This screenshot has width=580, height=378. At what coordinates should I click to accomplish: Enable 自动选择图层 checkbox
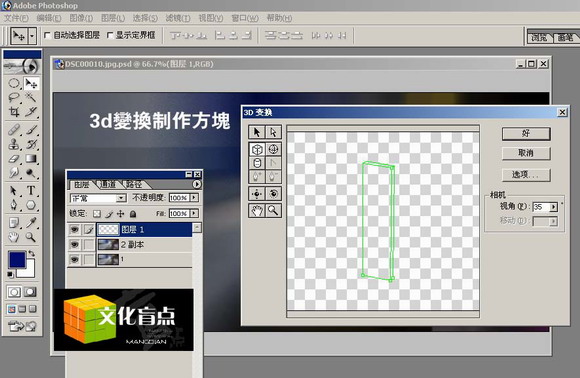point(47,36)
